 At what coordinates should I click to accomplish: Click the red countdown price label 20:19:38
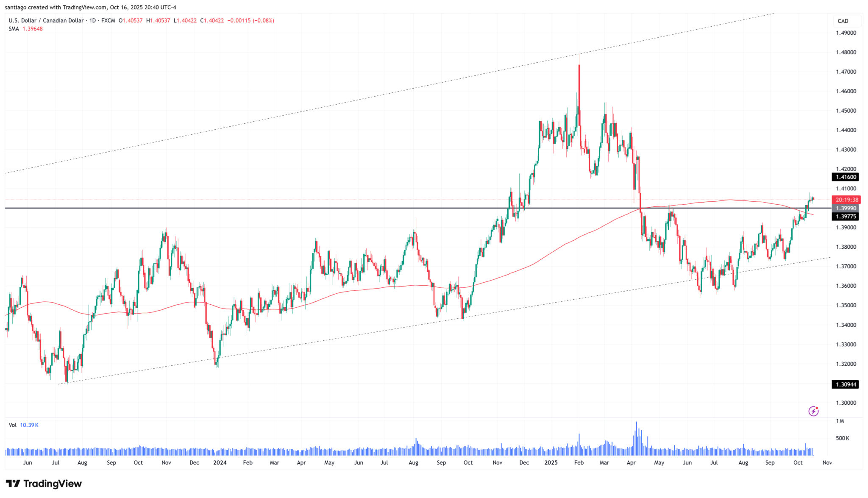[x=847, y=200]
